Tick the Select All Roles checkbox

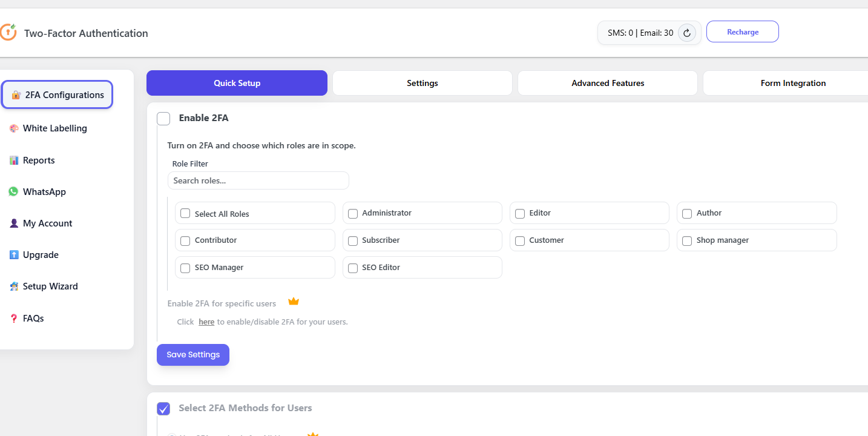[185, 214]
